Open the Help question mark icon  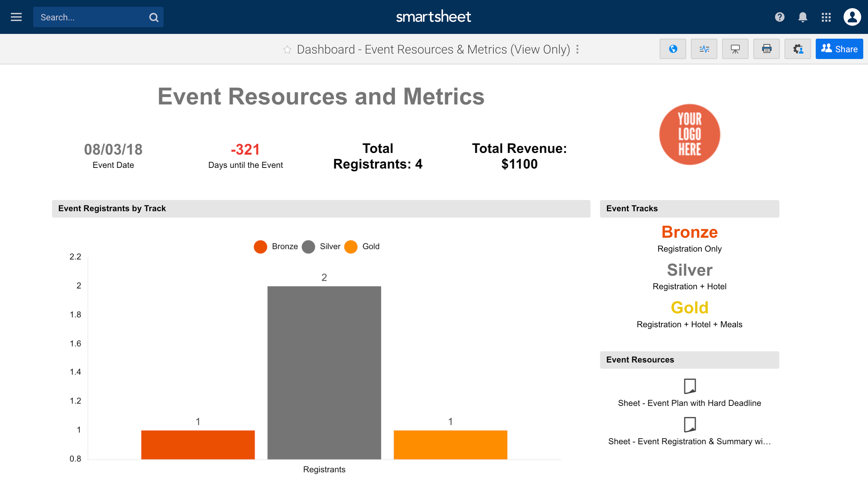click(779, 17)
